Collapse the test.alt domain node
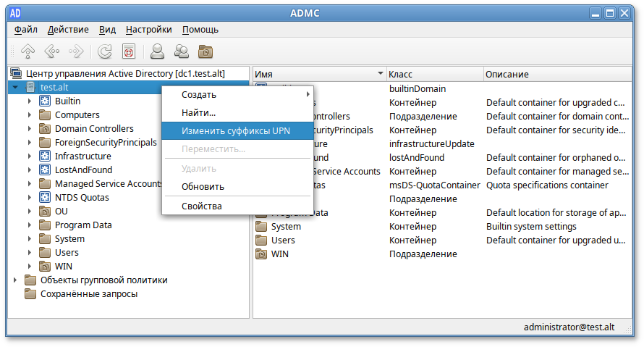This screenshot has height=347, width=644. [15, 87]
